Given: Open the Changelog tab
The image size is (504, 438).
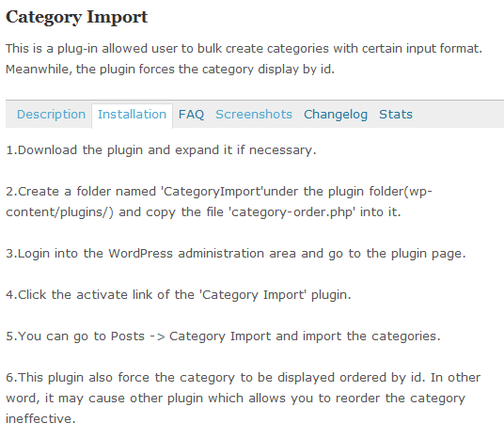Looking at the screenshot, I should click(x=336, y=115).
